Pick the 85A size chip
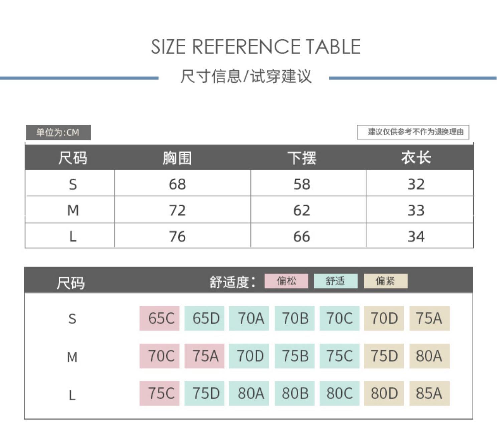 (x=429, y=393)
